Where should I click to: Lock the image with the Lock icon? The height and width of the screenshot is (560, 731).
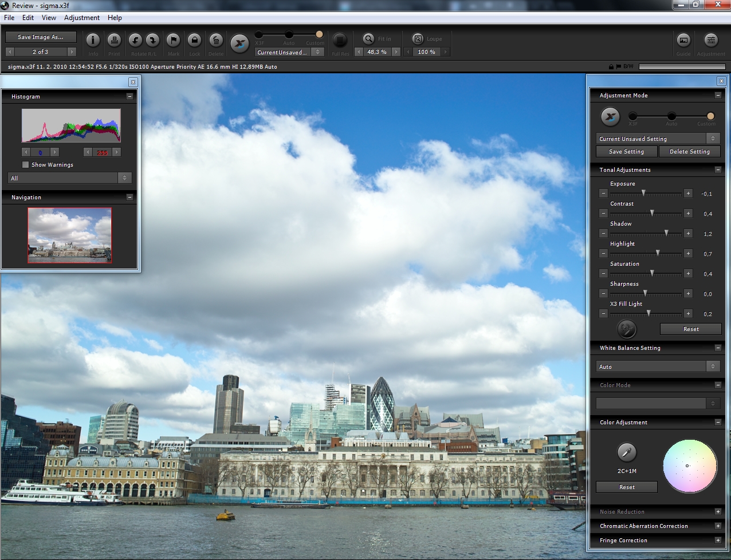(x=194, y=40)
